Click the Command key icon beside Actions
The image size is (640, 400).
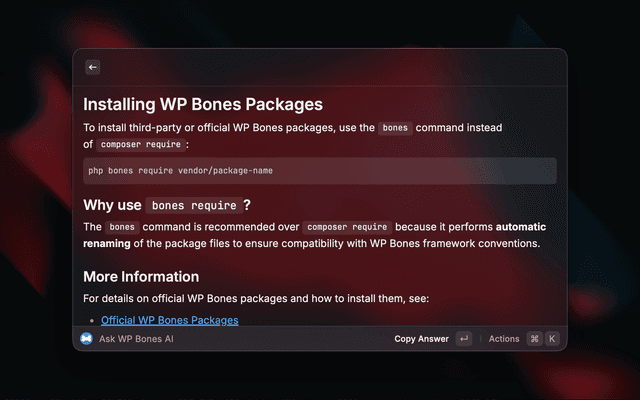535,339
